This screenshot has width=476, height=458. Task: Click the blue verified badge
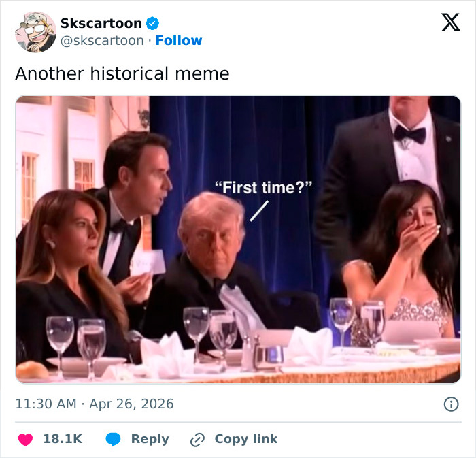(x=153, y=24)
